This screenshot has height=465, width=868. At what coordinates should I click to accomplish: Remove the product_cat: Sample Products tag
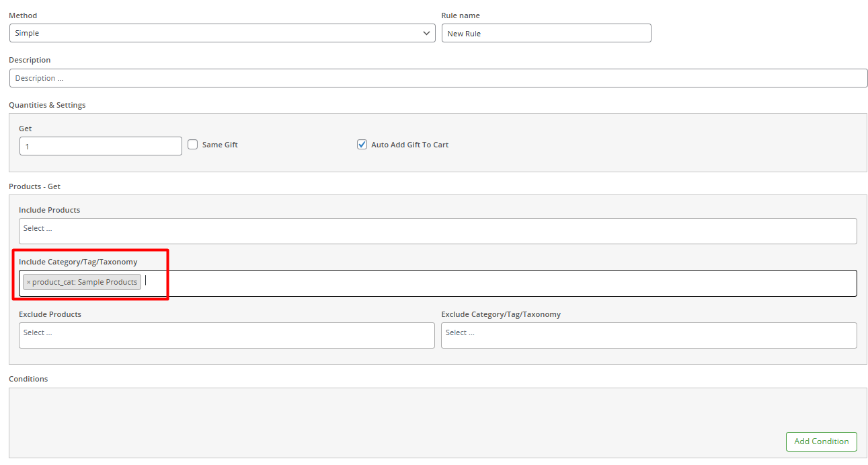pos(28,283)
